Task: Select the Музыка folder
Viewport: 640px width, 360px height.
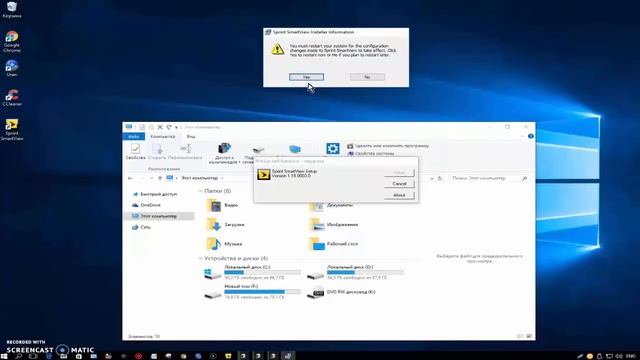Action: [224, 244]
